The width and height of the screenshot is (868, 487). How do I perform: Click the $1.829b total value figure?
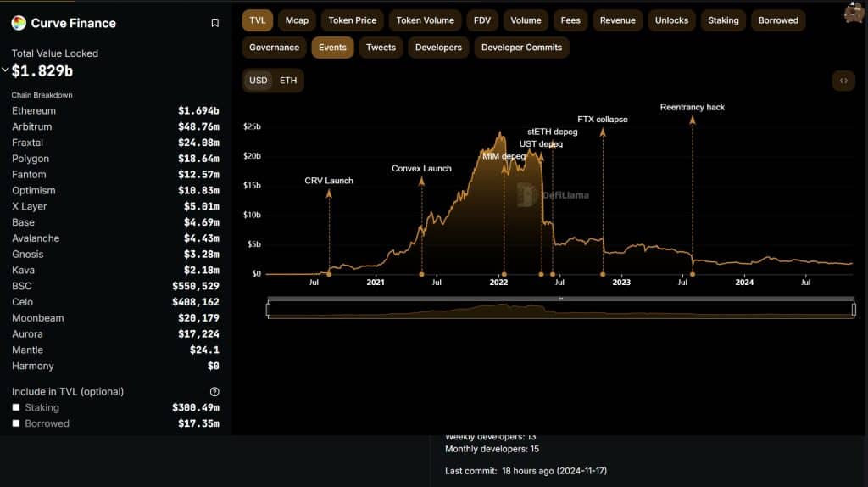42,71
